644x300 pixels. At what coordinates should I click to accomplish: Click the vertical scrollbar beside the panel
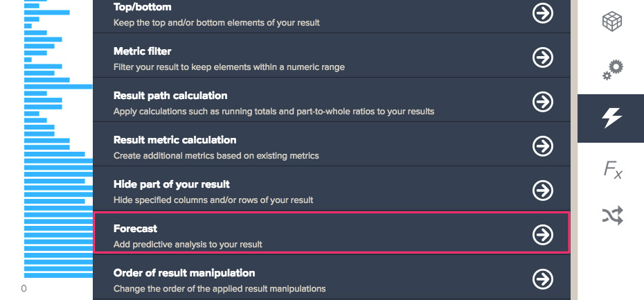click(574, 150)
